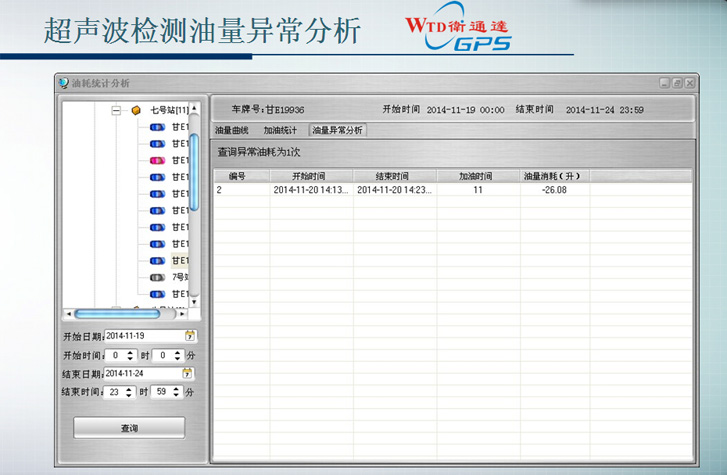Select the first blue vehicle under 七号站
The width and height of the screenshot is (727, 475).
[157, 127]
